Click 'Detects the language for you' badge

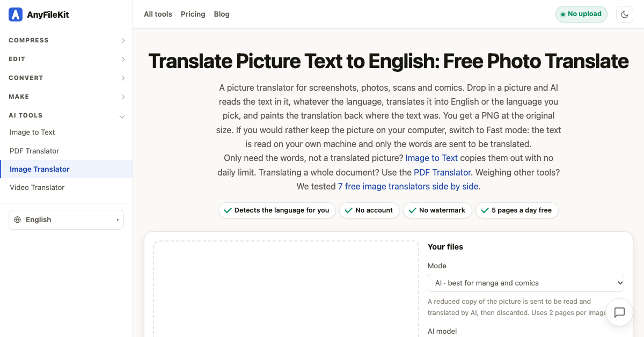tap(277, 210)
